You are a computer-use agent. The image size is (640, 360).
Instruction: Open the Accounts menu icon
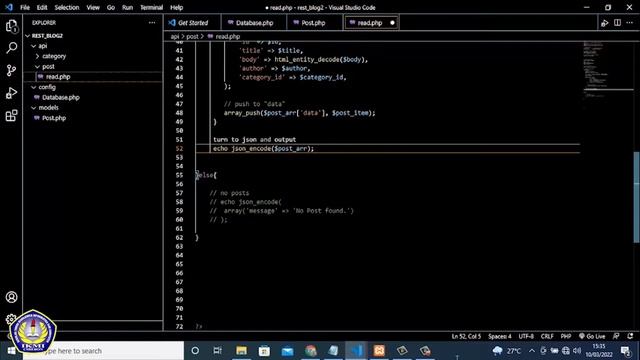click(11, 297)
